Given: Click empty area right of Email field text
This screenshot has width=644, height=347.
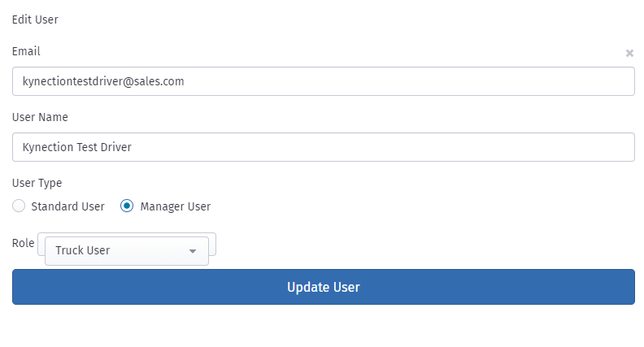Looking at the screenshot, I should click(409, 81).
